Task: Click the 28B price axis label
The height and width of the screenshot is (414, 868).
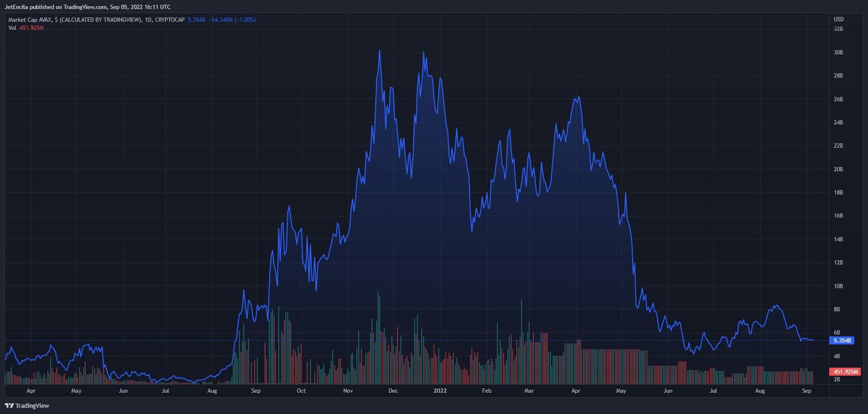Action: (838, 76)
